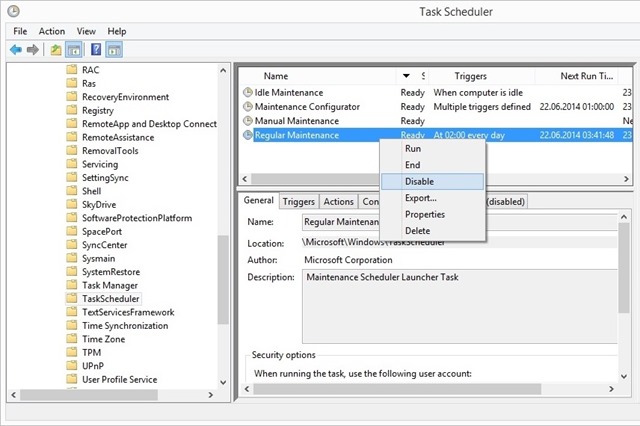Click the details pane horizontal scrollbar right arrow
This screenshot has height=426, width=640.
(x=611, y=389)
